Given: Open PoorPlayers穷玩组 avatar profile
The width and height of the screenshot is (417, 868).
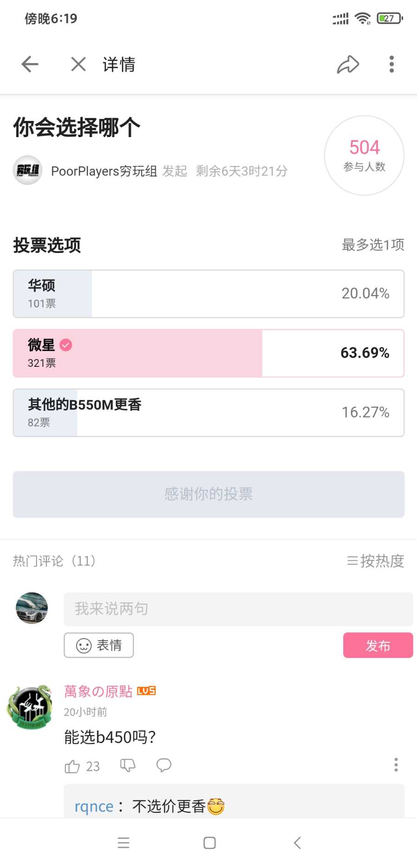Looking at the screenshot, I should click(28, 170).
